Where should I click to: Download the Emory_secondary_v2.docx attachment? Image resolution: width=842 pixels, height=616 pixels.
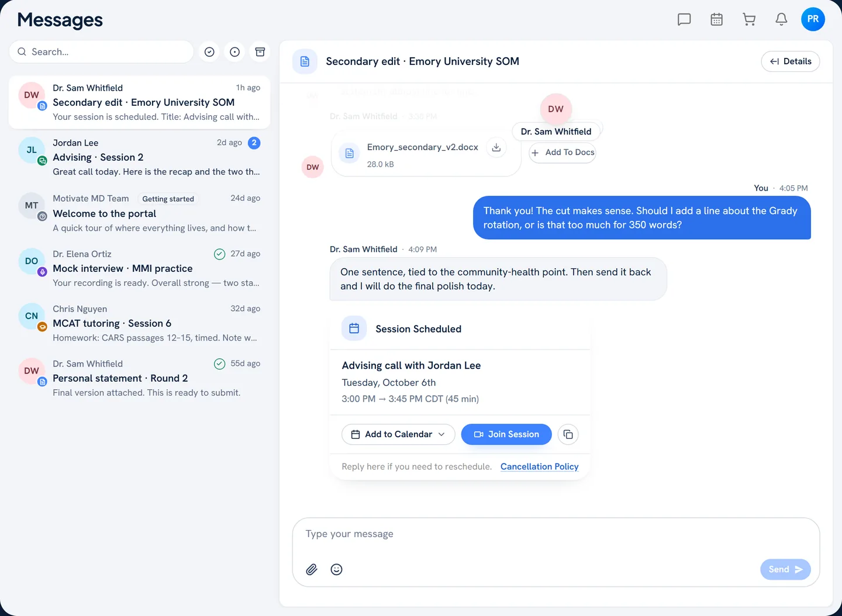click(x=496, y=147)
